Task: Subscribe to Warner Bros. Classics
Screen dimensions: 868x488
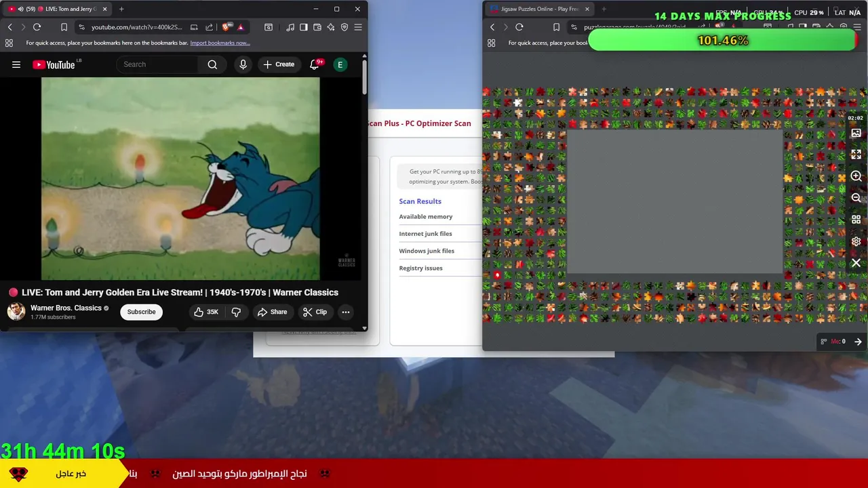Action: point(141,312)
